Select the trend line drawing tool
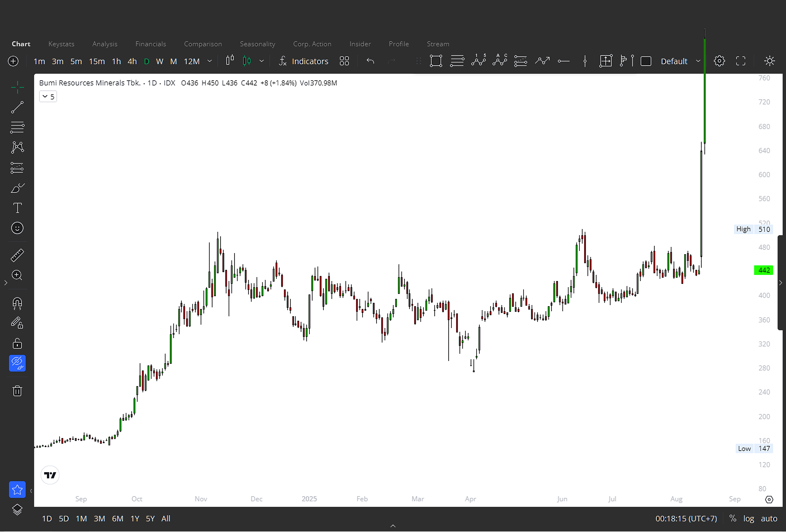The image size is (786, 532). point(17,107)
